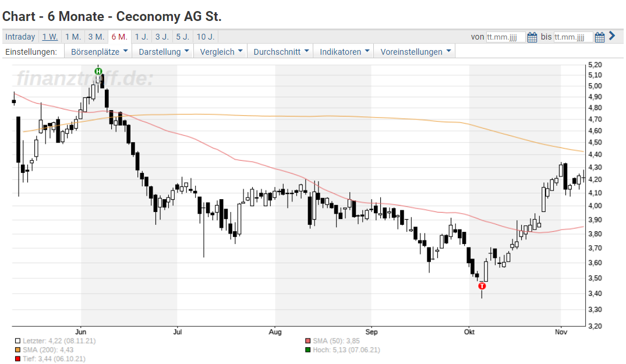626x364 pixels.
Task: Click the 4,50 price axis label
Action: (595, 143)
